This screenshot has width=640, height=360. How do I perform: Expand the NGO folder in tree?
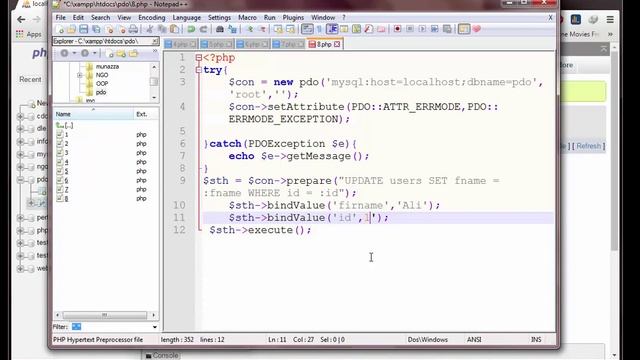pos(80,75)
